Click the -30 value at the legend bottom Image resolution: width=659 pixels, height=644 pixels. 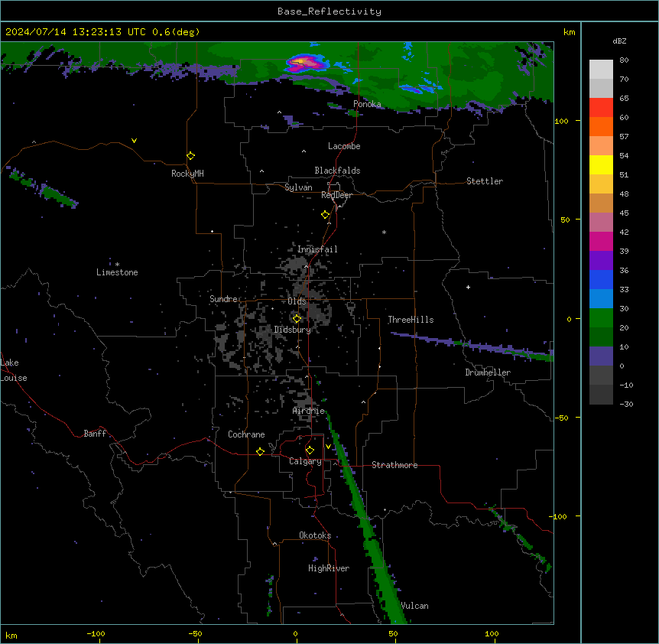click(x=626, y=405)
